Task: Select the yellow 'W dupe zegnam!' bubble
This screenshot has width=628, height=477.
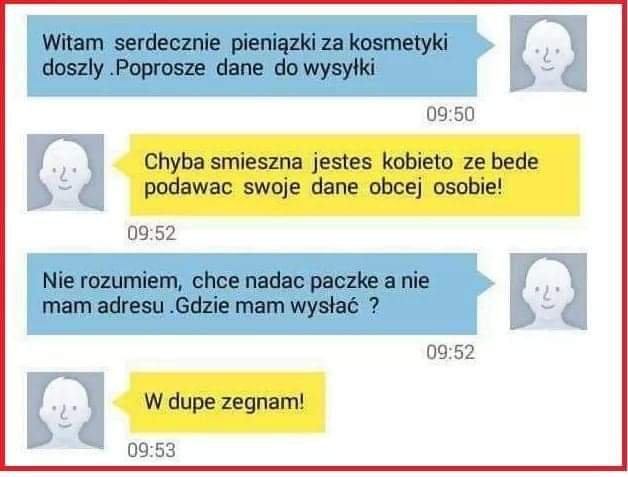Action: tap(227, 402)
